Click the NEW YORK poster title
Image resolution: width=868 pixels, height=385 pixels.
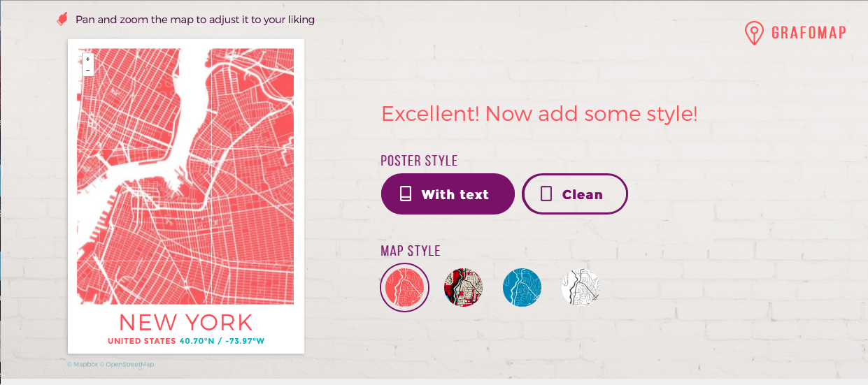[185, 322]
